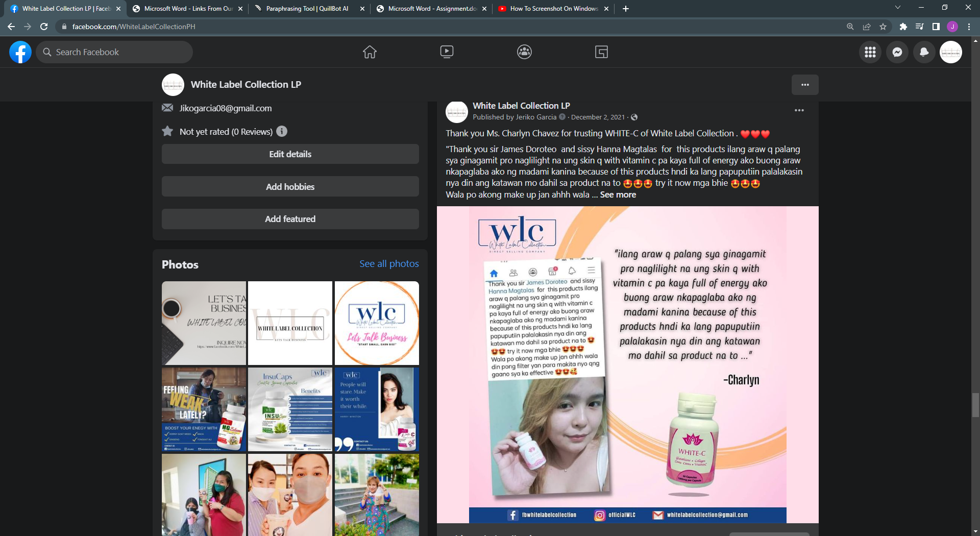Expand the post with See more
The width and height of the screenshot is (980, 536).
click(x=617, y=194)
